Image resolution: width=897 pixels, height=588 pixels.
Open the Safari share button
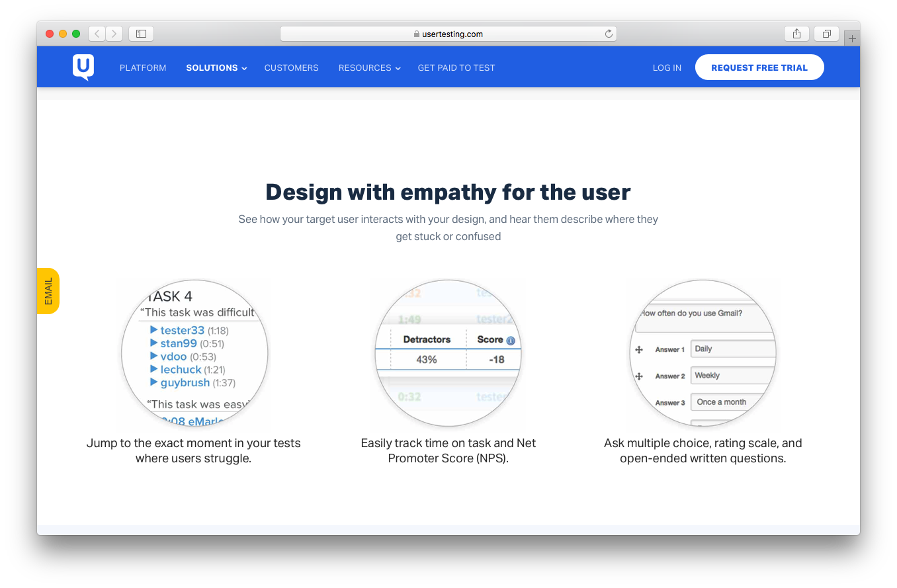click(797, 34)
